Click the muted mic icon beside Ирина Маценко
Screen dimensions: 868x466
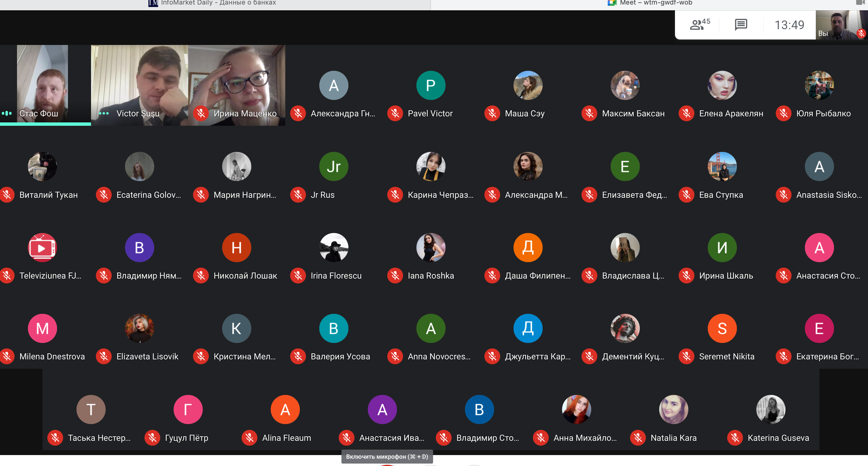tap(201, 113)
